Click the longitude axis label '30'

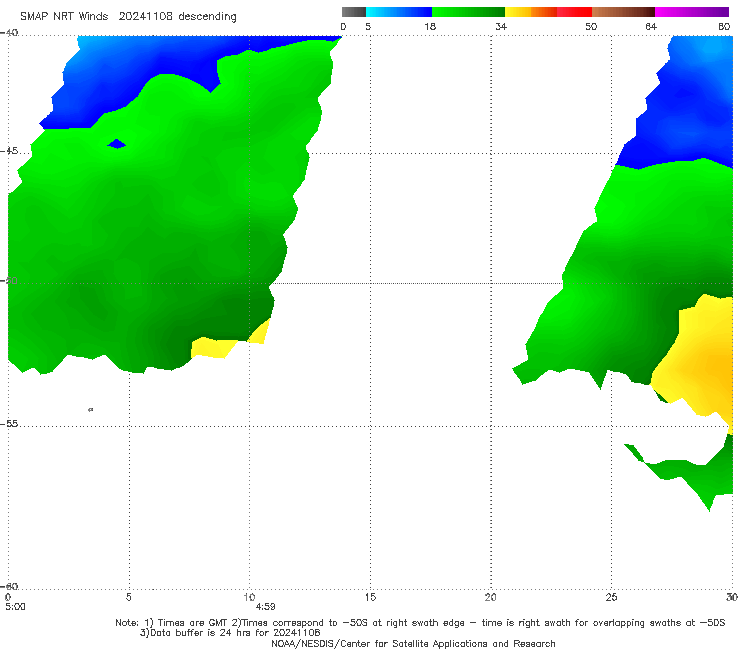[x=732, y=597]
